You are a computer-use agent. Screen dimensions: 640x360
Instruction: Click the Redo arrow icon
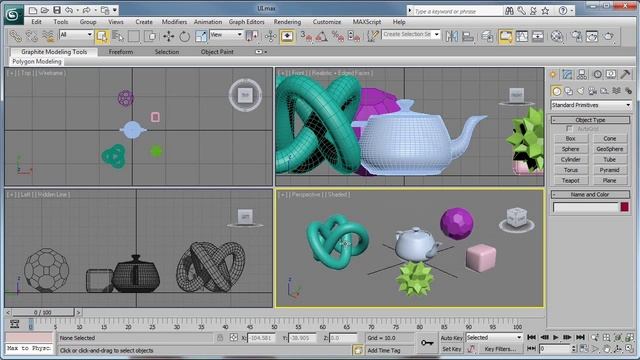[x=86, y=10]
